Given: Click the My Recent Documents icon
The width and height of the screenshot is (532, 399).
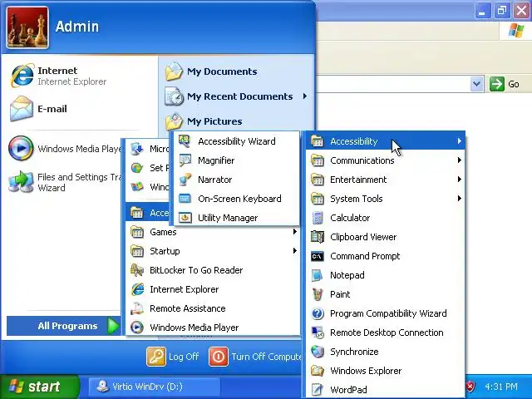Looking at the screenshot, I should 174,96.
